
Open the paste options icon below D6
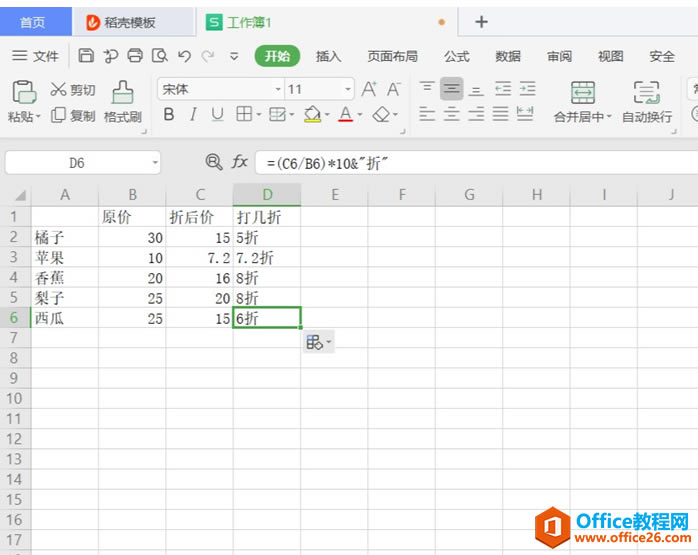(318, 342)
